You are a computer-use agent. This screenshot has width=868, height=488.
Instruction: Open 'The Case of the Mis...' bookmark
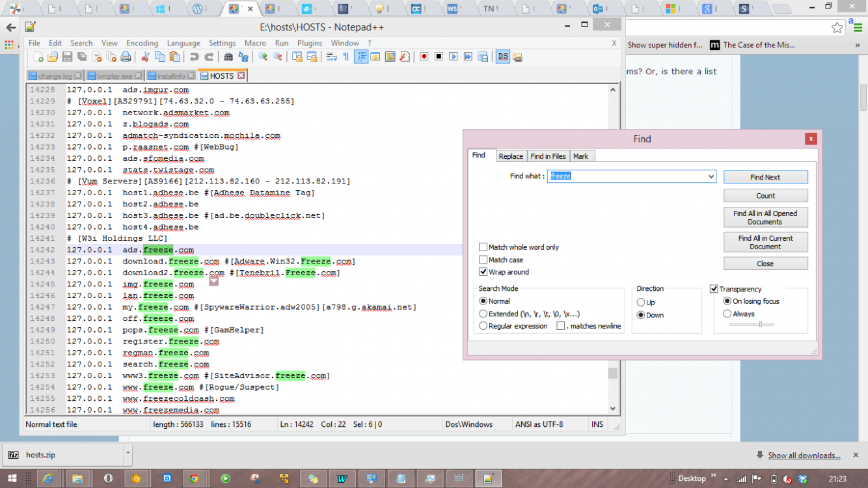point(752,45)
